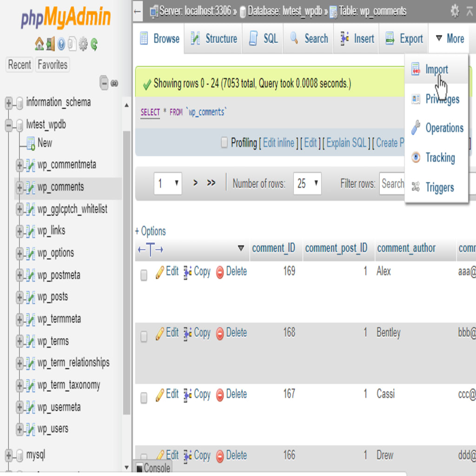476x476 pixels.
Task: Tick the checkbox for row 169 Alex
Action: 144,275
